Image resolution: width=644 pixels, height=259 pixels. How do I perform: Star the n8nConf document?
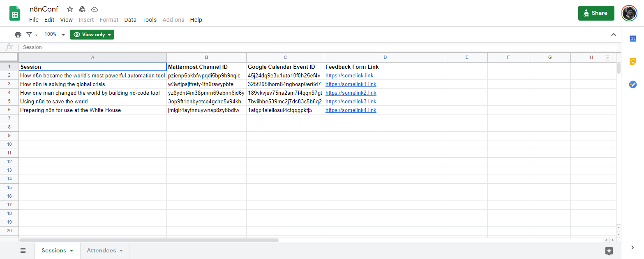[x=70, y=9]
